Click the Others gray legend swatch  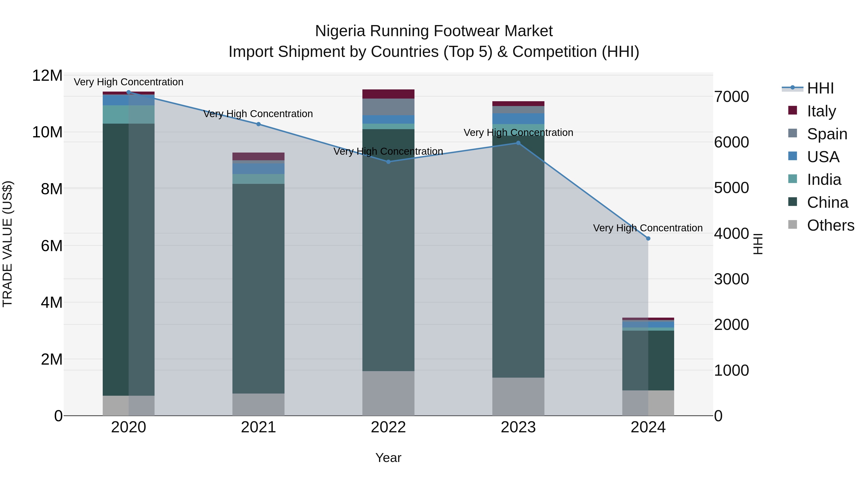point(793,224)
